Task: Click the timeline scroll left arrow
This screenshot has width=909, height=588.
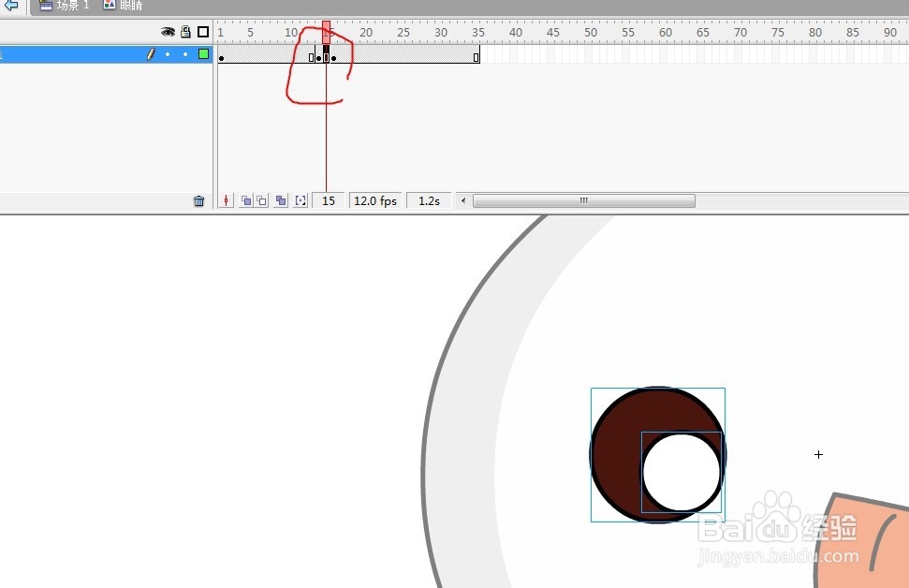Action: click(x=462, y=200)
